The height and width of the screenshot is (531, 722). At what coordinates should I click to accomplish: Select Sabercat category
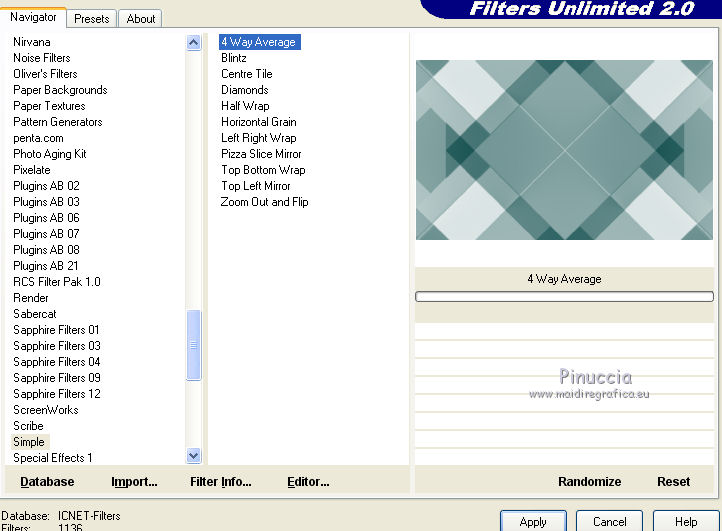click(35, 314)
